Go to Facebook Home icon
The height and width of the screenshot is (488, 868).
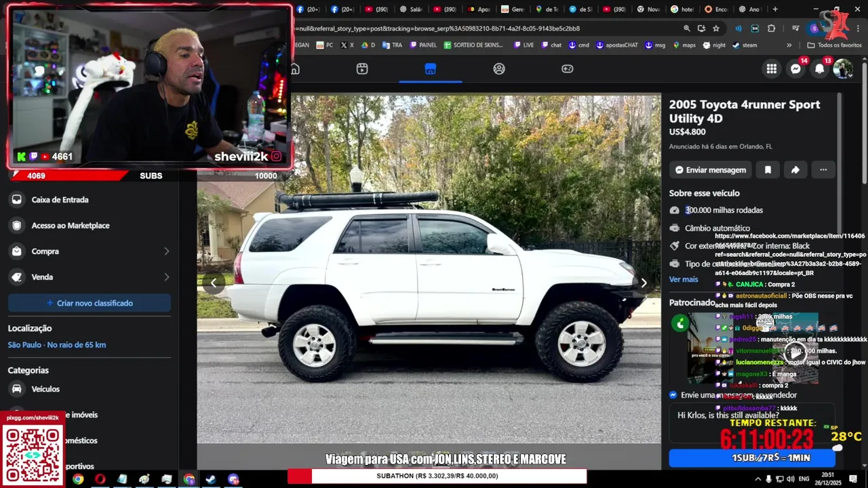pyautogui.click(x=295, y=68)
